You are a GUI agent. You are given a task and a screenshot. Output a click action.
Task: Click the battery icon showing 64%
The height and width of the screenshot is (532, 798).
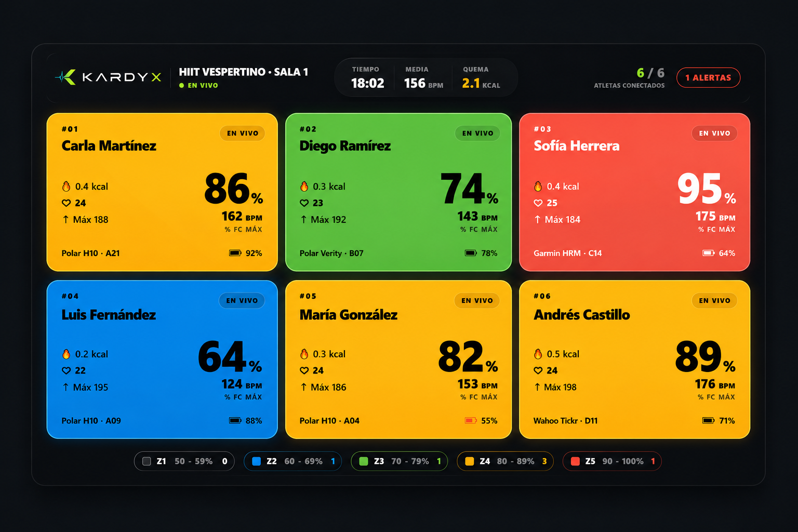pos(709,253)
